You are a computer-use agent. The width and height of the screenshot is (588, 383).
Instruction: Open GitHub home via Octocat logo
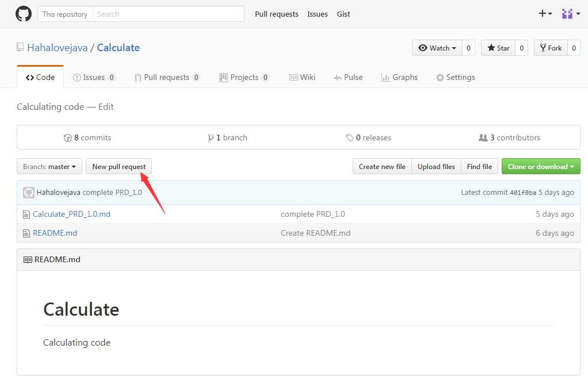click(23, 14)
